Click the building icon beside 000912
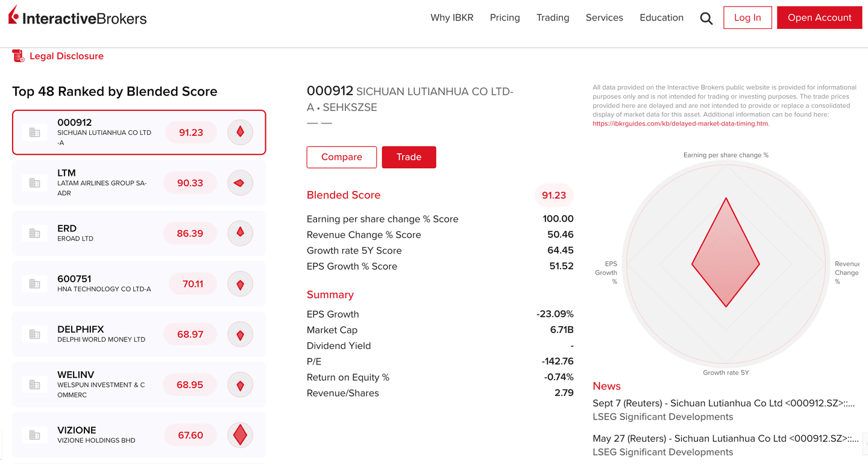Screen dimensions: 868x464 [x=34, y=131]
